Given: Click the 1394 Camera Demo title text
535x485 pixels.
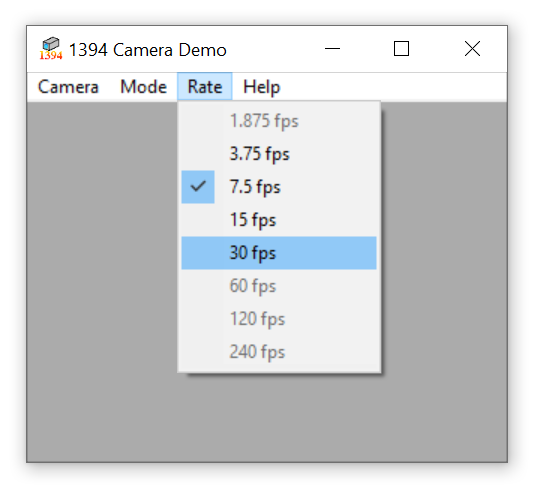Looking at the screenshot, I should coord(148,50).
